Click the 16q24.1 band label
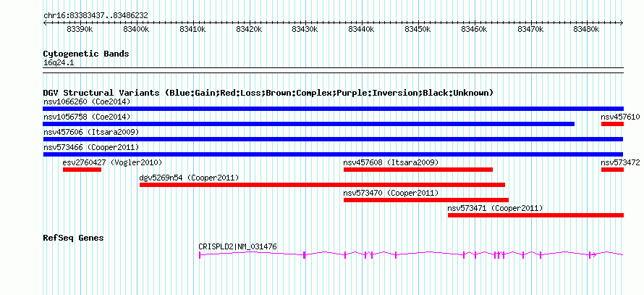The height and width of the screenshot is (295, 644). pos(59,63)
